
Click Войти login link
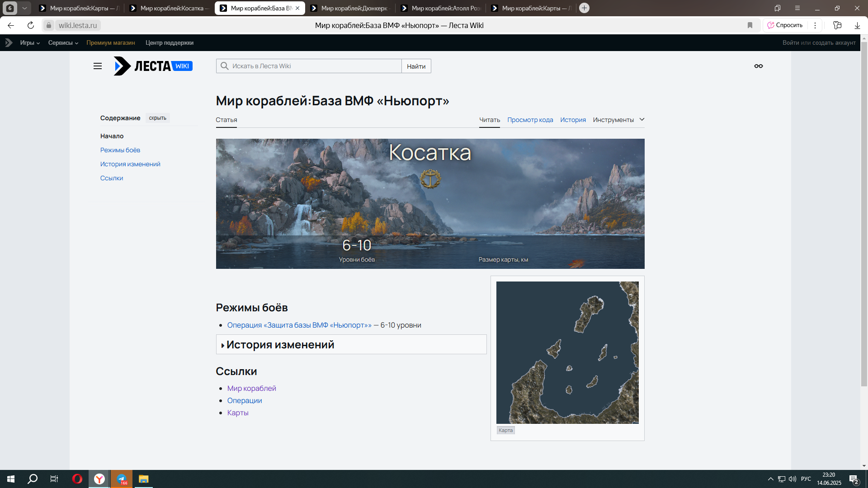[791, 43]
